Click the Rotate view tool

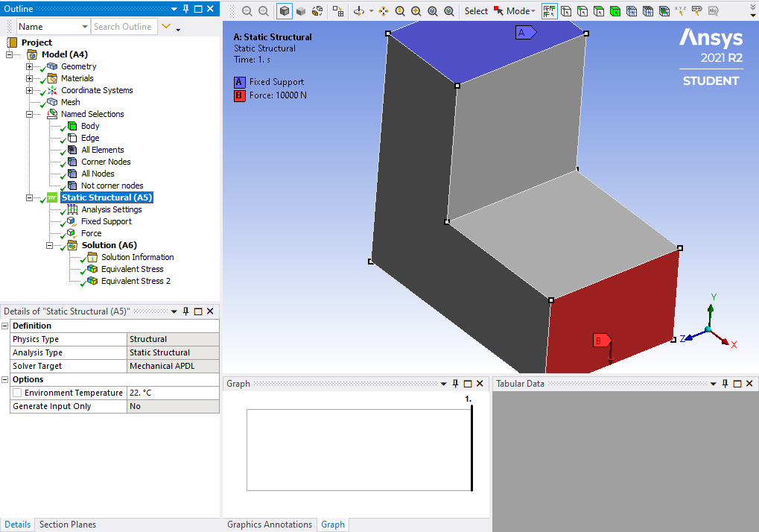pos(359,11)
